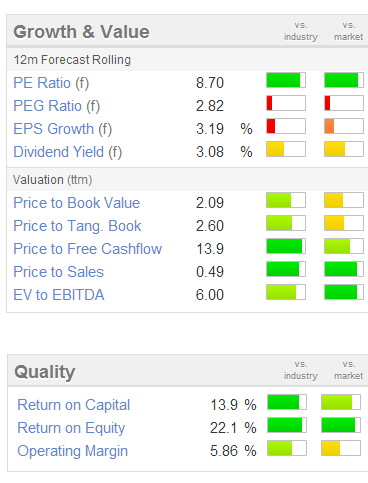Screen dimensions: 368x483
Task: Open Price to Book Value link
Action: (76, 203)
